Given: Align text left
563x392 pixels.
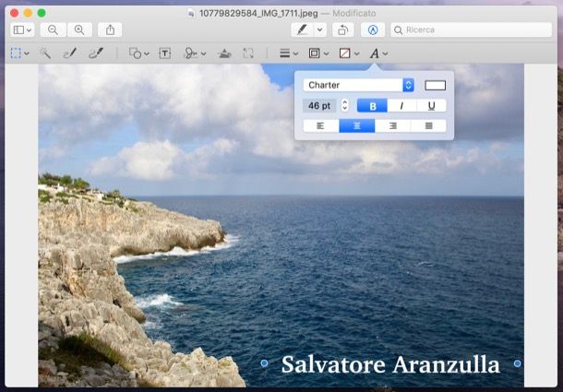Looking at the screenshot, I should coord(321,126).
